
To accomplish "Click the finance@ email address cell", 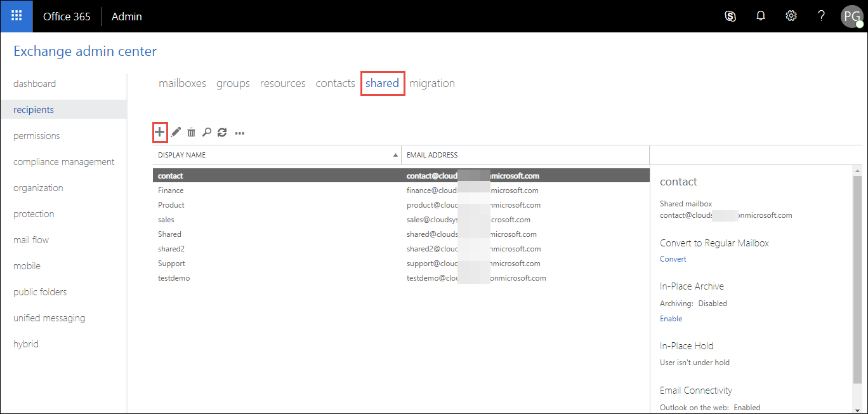I will (473, 190).
